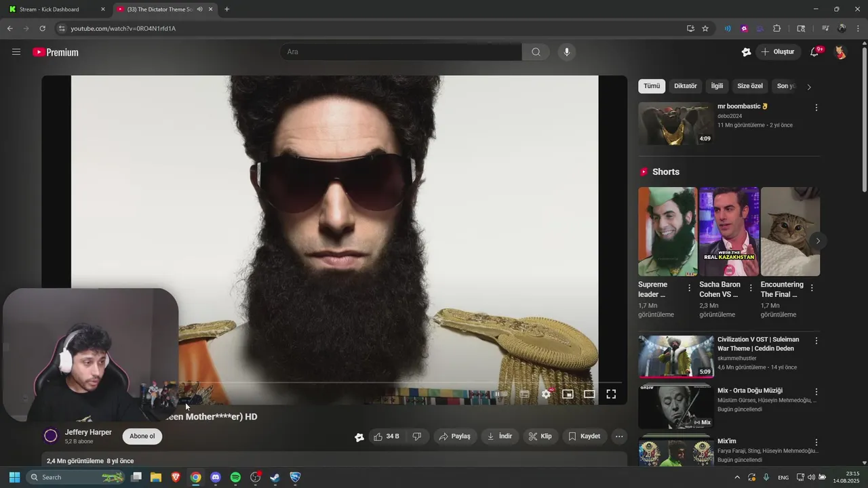Click the browser address bar URL
The width and height of the screenshot is (868, 488).
coord(123,28)
